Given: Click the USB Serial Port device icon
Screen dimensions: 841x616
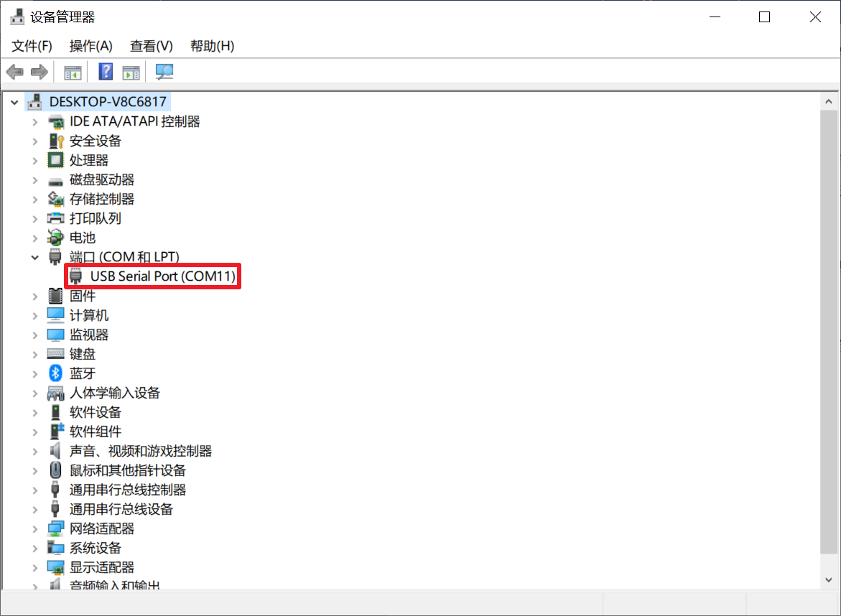Looking at the screenshot, I should 75,276.
